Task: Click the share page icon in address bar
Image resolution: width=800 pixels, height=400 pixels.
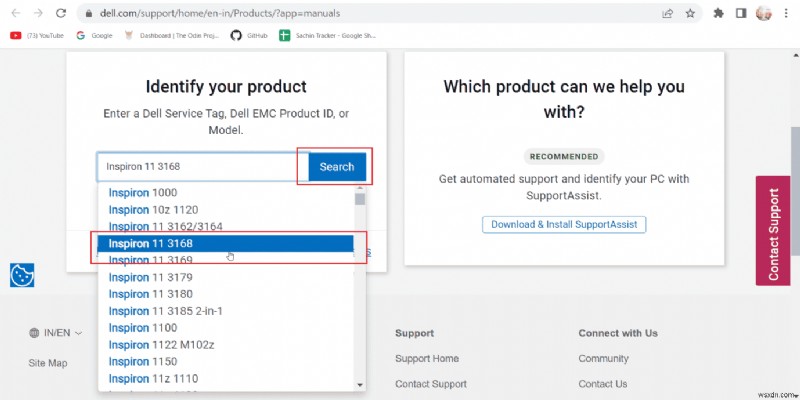Action: pyautogui.click(x=667, y=13)
